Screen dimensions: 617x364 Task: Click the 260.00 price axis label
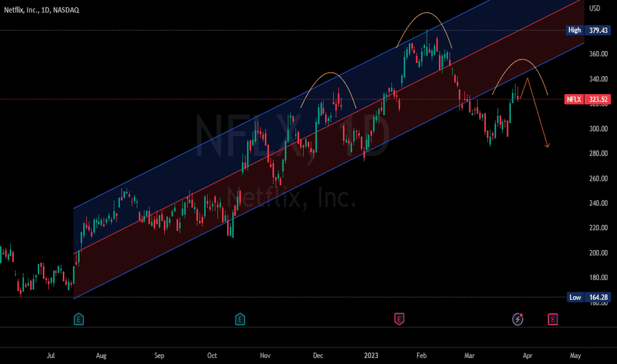point(598,179)
